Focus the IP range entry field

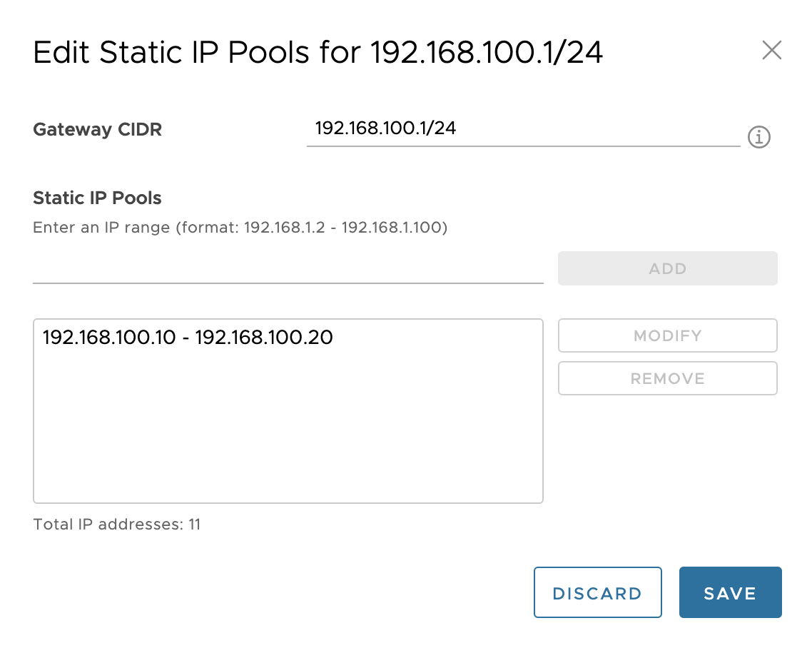288,269
